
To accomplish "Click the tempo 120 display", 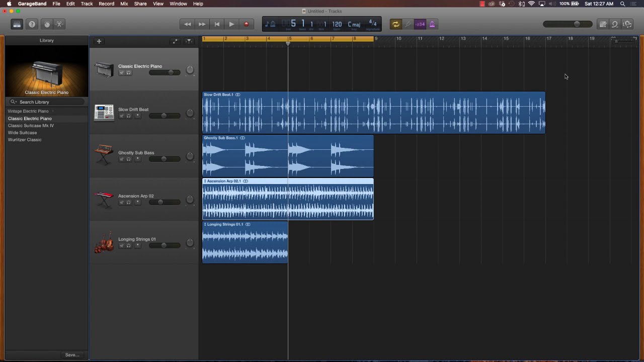I will (337, 24).
